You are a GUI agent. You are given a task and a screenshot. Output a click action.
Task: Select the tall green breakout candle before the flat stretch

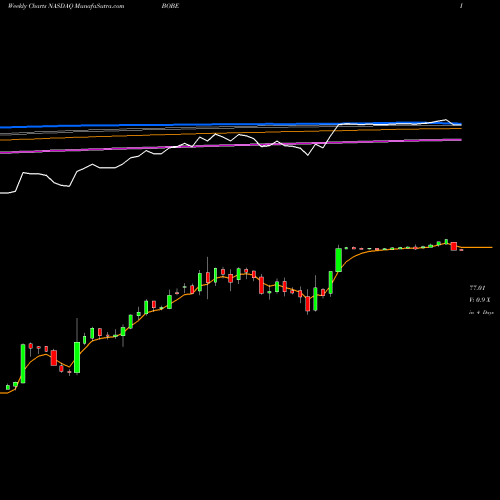point(338,260)
